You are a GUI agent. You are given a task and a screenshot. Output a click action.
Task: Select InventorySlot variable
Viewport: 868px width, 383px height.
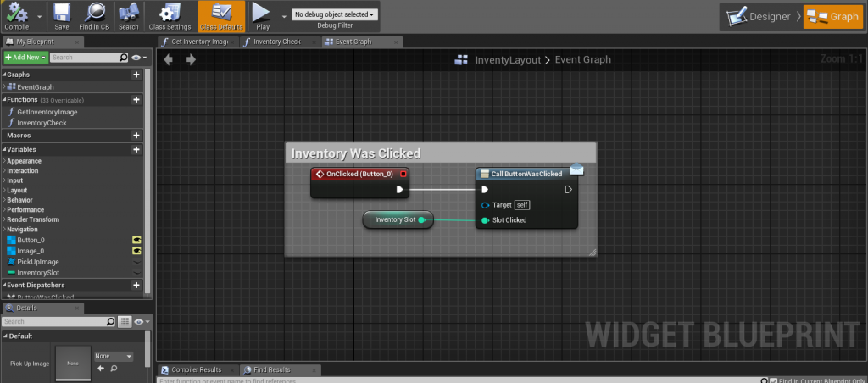pos(37,273)
